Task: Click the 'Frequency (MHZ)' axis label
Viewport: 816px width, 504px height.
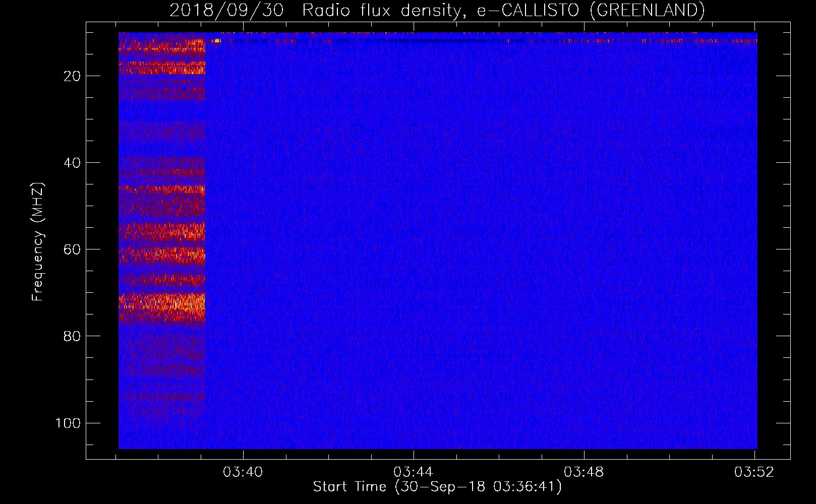Action: point(38,242)
